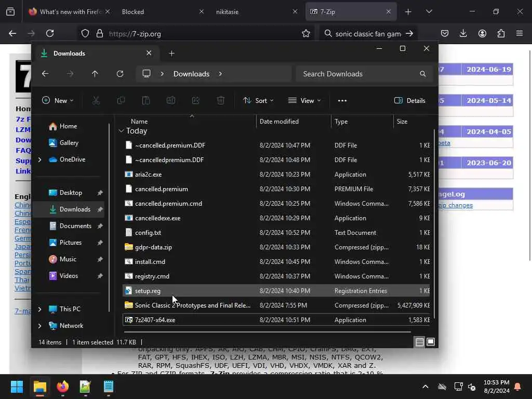Select the 7z2407-x64.exe installer
The height and width of the screenshot is (399, 532).
point(277,320)
